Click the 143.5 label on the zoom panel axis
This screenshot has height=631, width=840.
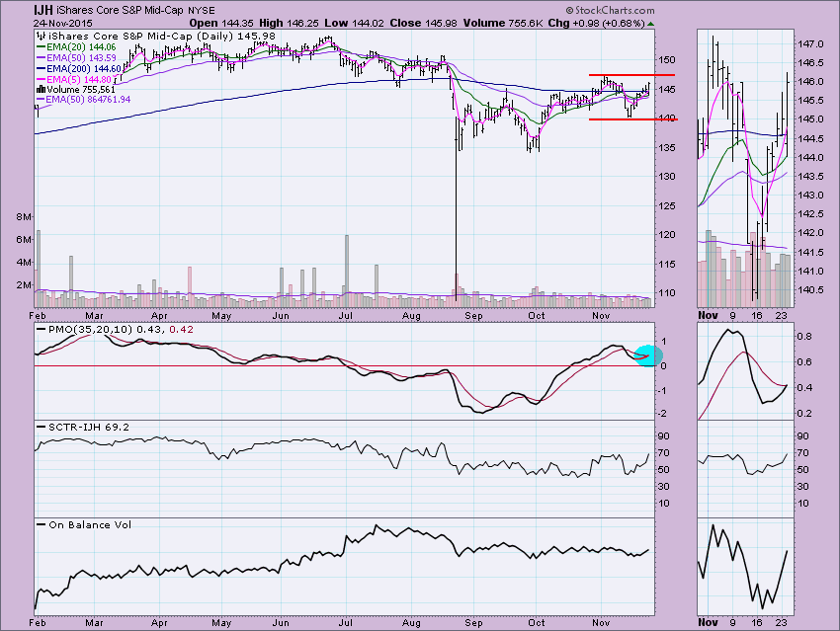tap(809, 177)
